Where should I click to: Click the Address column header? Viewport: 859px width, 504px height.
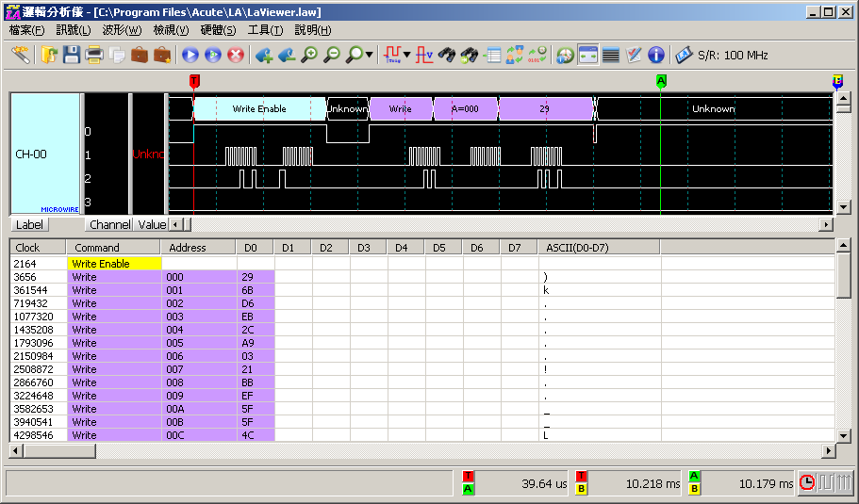(x=198, y=248)
